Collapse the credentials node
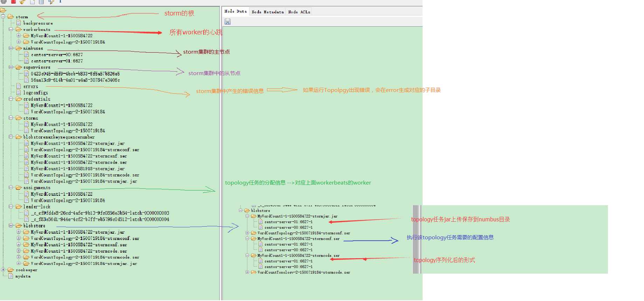 pos(11,99)
